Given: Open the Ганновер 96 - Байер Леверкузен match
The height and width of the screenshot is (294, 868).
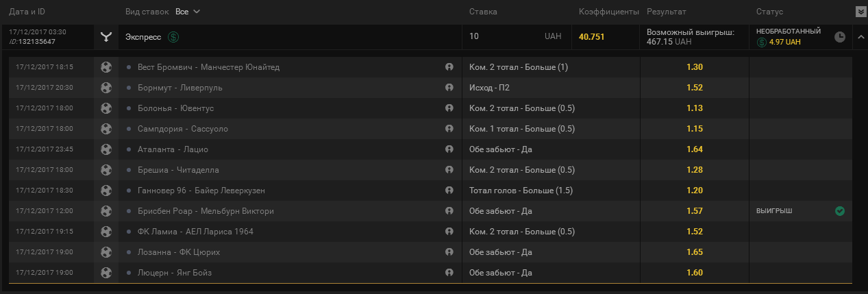Looking at the screenshot, I should (201, 191).
